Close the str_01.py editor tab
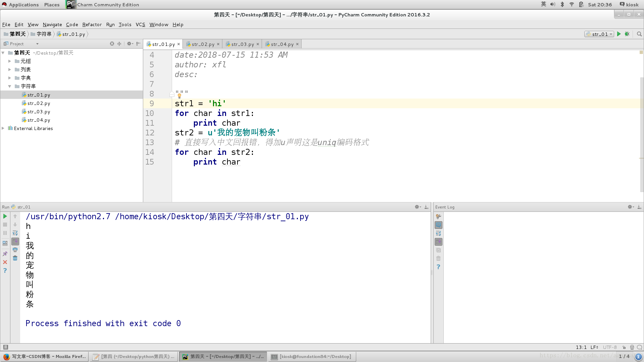This screenshot has width=644, height=362. (179, 44)
